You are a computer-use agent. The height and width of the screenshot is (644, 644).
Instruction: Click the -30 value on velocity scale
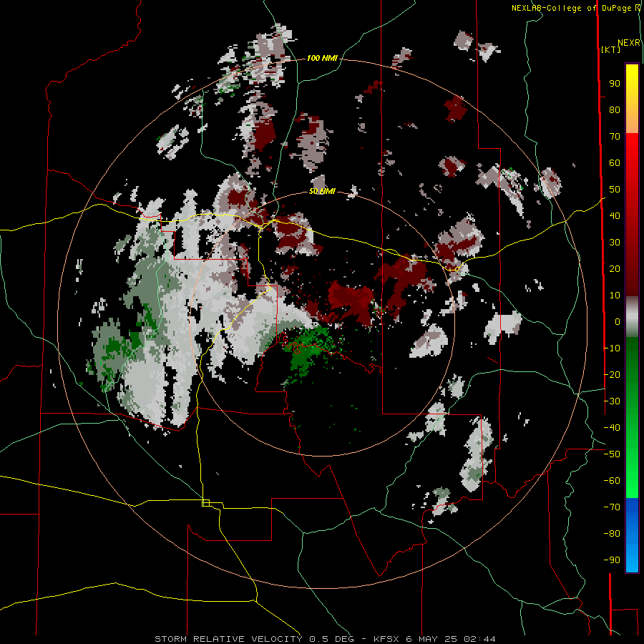pos(612,401)
